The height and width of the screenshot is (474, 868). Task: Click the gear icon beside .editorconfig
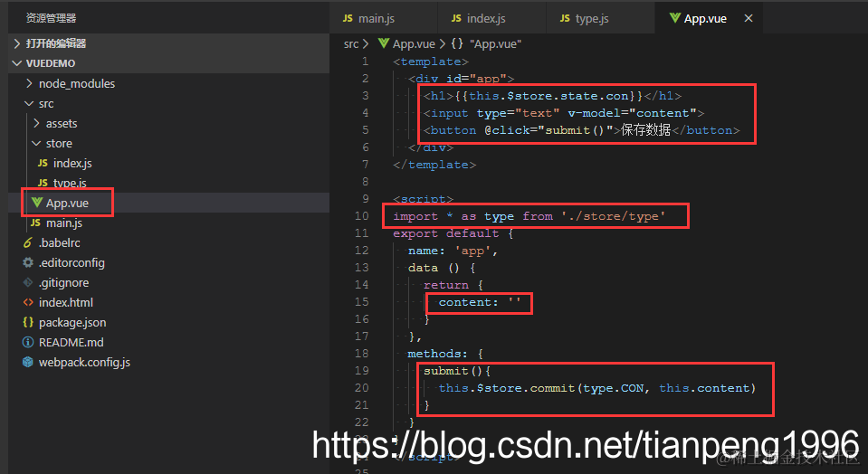tap(28, 262)
